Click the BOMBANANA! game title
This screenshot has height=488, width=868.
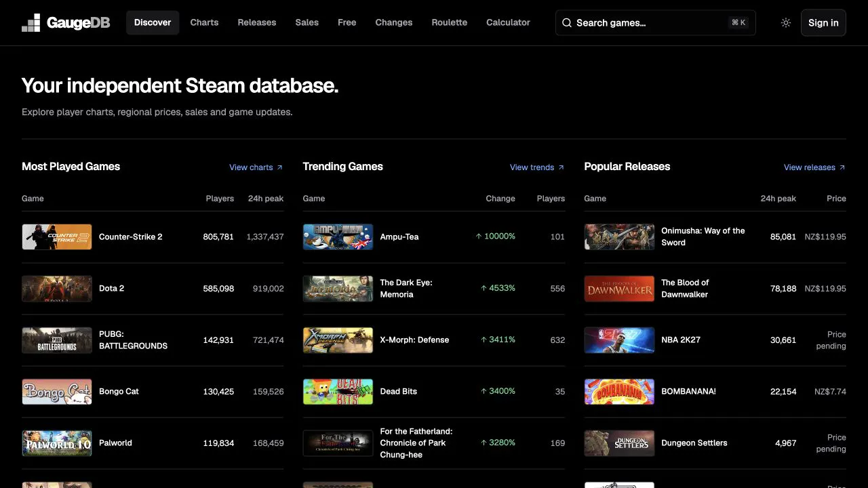click(x=689, y=391)
